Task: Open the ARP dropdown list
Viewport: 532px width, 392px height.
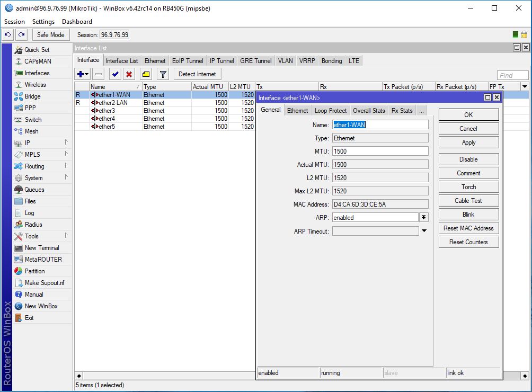Action: coord(424,217)
